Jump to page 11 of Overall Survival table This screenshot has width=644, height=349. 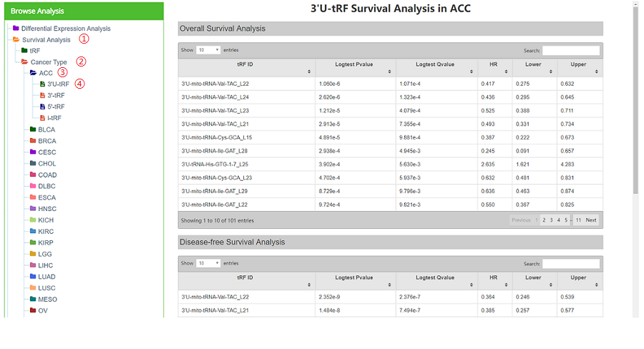(x=578, y=220)
